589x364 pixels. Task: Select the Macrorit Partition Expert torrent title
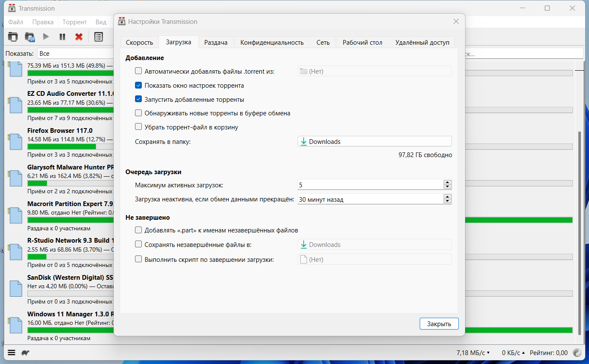[x=71, y=203]
